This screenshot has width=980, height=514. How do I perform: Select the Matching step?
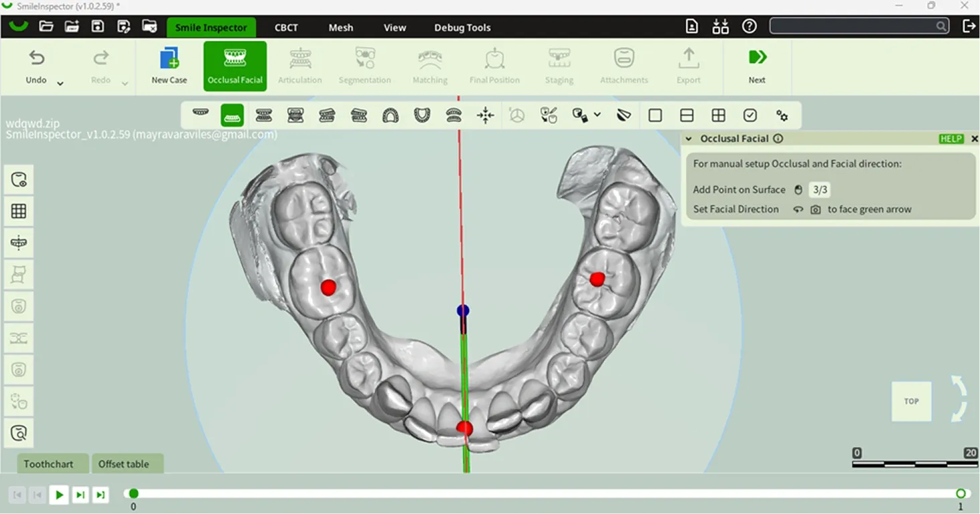pyautogui.click(x=429, y=66)
